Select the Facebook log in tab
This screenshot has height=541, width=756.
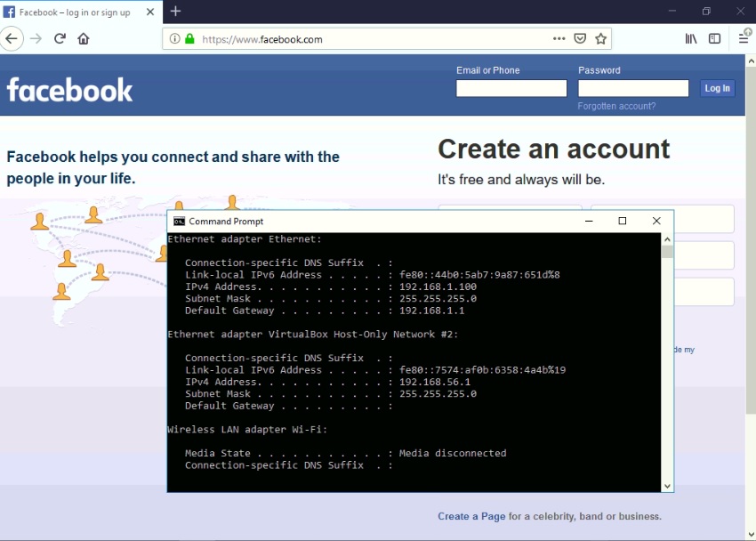[71, 12]
